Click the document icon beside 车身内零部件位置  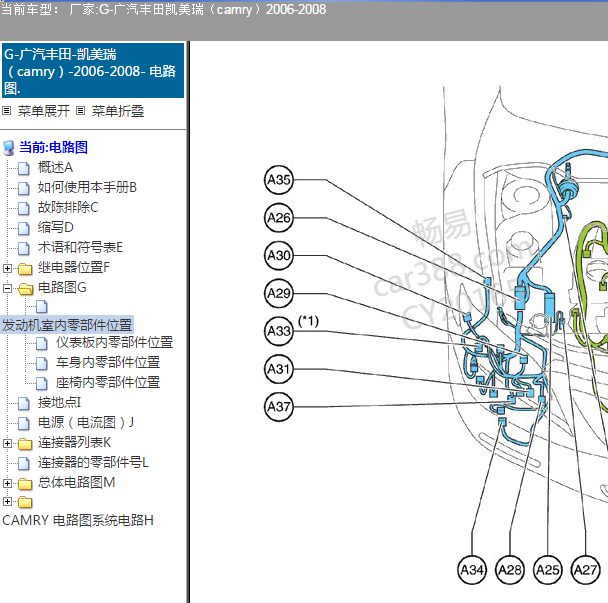point(42,363)
